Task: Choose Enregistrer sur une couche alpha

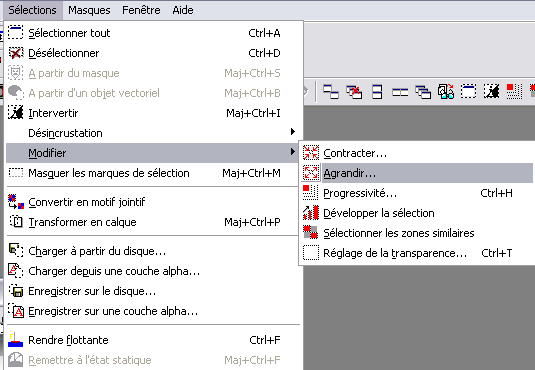Action: point(153,311)
